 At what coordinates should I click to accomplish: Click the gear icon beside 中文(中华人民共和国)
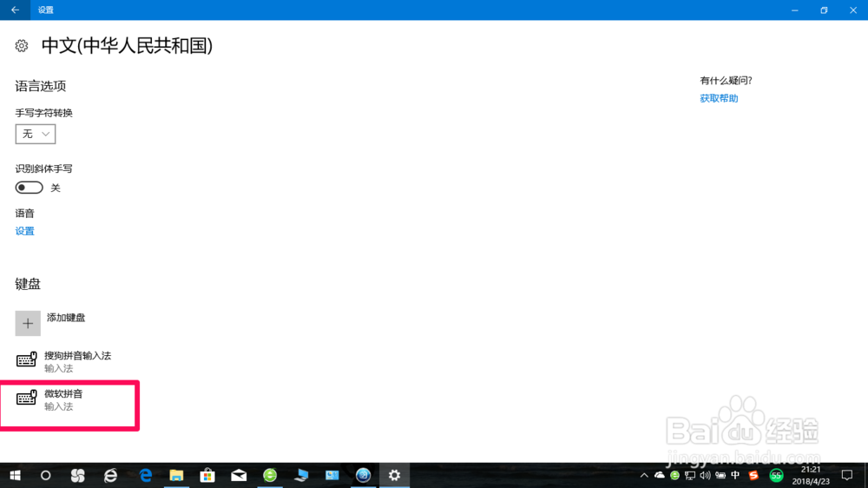pyautogui.click(x=22, y=46)
